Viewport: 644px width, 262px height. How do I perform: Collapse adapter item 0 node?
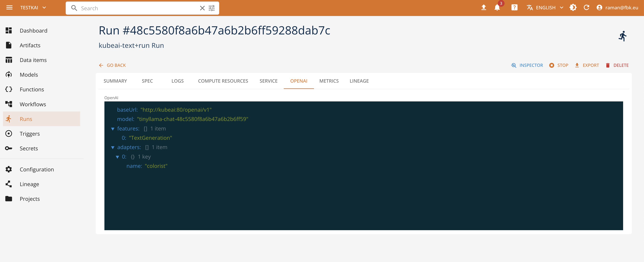click(x=117, y=157)
